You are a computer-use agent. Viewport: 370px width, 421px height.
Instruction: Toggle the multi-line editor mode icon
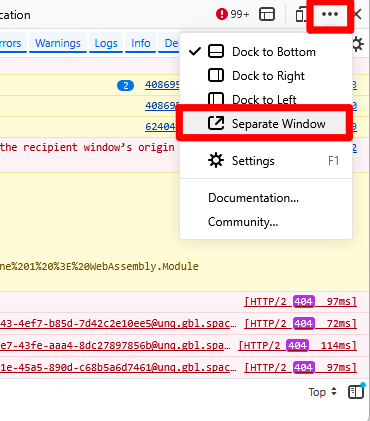tap(356, 392)
